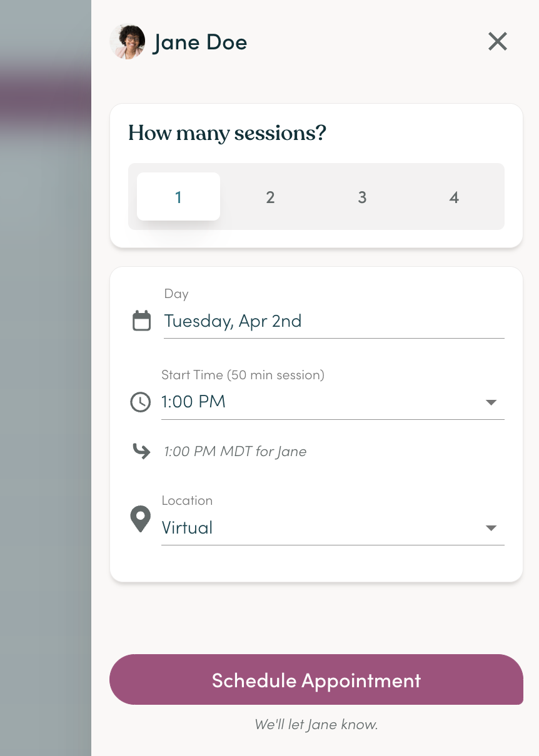The width and height of the screenshot is (539, 756).
Task: Click the Jane Doe name header
Action: 200,42
